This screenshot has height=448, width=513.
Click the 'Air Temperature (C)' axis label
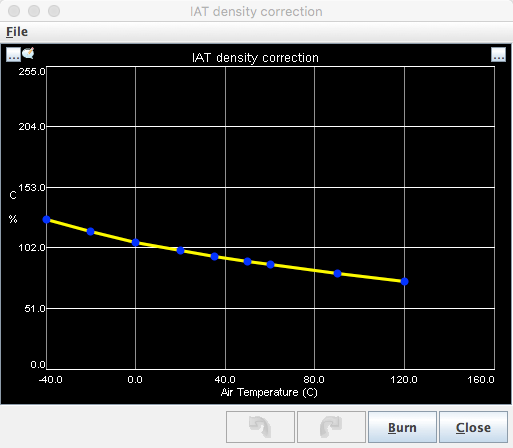[269, 392]
